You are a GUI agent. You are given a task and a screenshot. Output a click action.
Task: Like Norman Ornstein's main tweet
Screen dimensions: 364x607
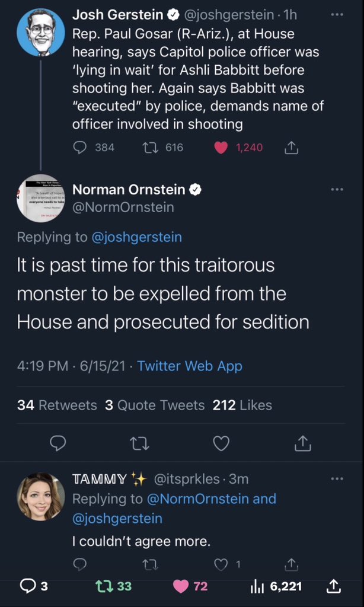tap(221, 443)
